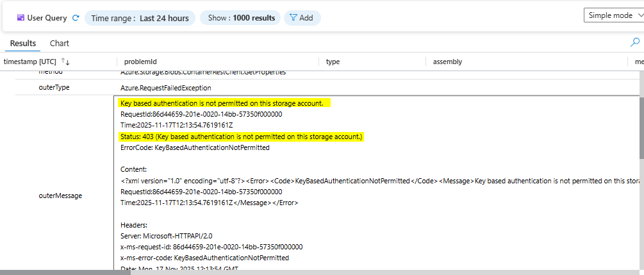The image size is (644, 275).
Task: Click the x-ms-error-code header line
Action: [x=204, y=258]
